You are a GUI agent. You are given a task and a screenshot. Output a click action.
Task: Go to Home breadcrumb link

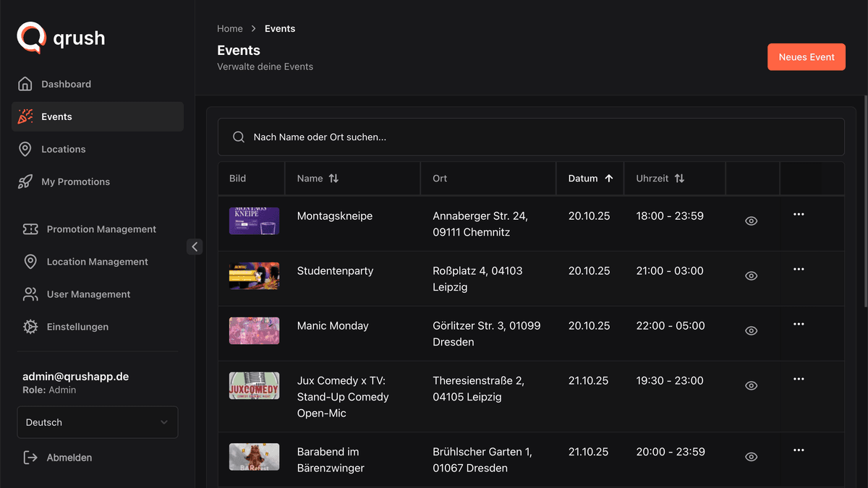(230, 29)
